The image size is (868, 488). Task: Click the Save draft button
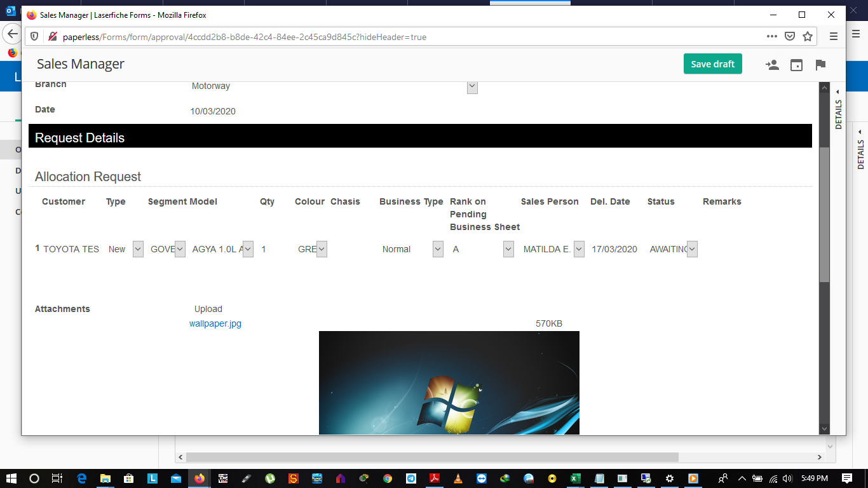pos(712,64)
